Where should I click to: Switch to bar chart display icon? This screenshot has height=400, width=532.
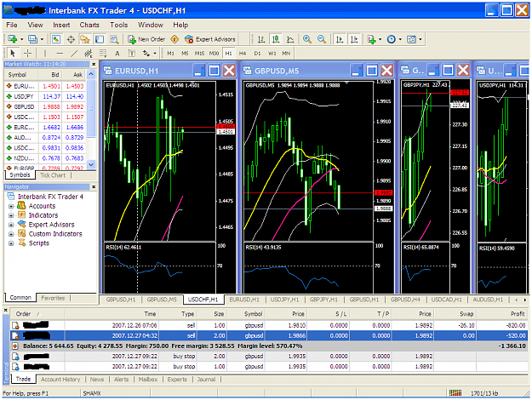tap(261, 39)
